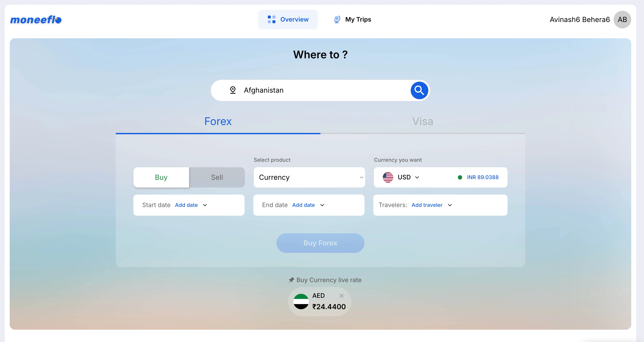Expand the USD currency selector chevron

pyautogui.click(x=417, y=177)
